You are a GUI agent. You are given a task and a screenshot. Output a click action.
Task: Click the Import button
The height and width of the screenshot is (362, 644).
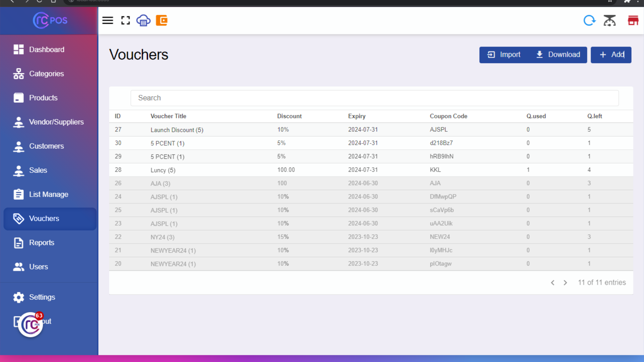[504, 55]
